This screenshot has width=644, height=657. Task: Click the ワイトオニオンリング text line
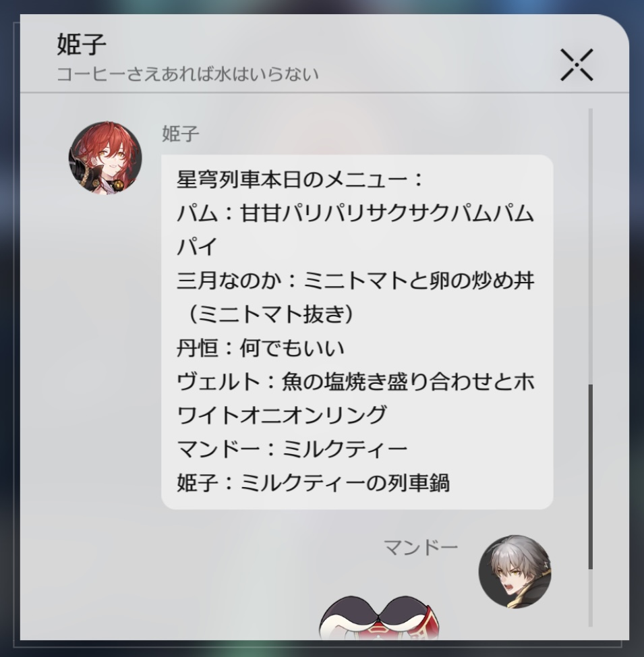click(282, 416)
